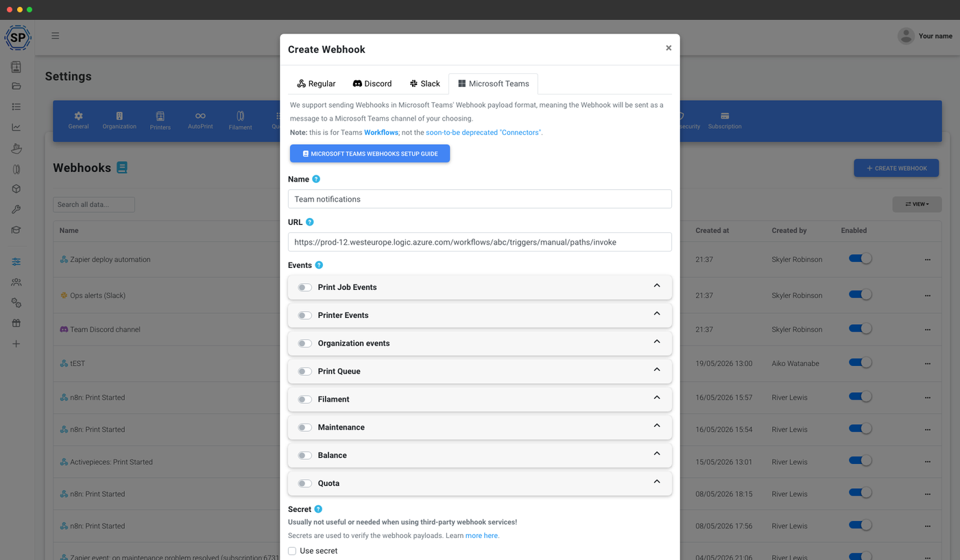Click the Search all data field
Screen dimensions: 960x560
94,204
